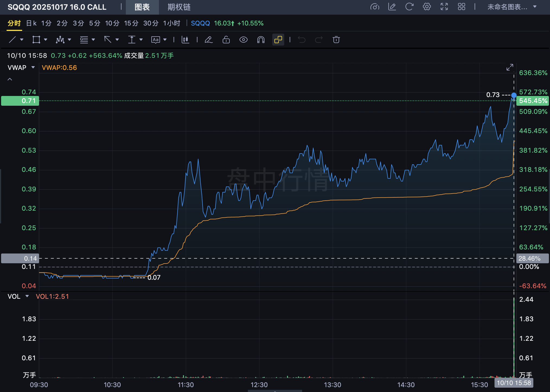Select the 日k period button

click(x=31, y=23)
